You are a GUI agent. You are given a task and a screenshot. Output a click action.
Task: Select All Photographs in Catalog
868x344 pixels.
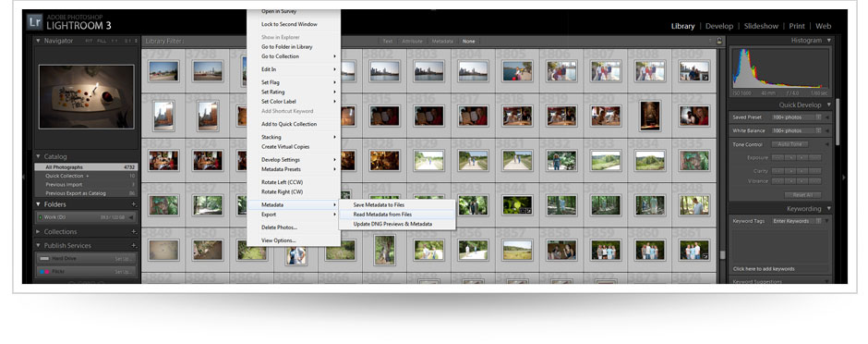[86, 167]
